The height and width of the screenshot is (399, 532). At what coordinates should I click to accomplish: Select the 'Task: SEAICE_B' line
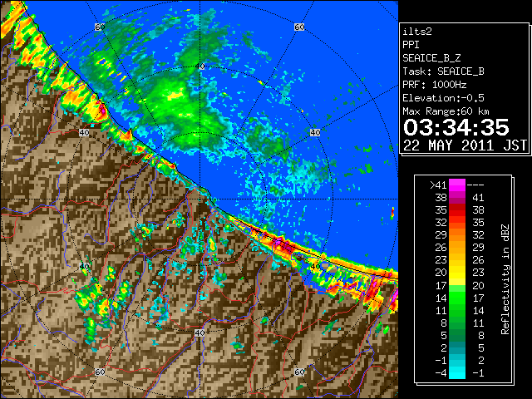point(443,71)
